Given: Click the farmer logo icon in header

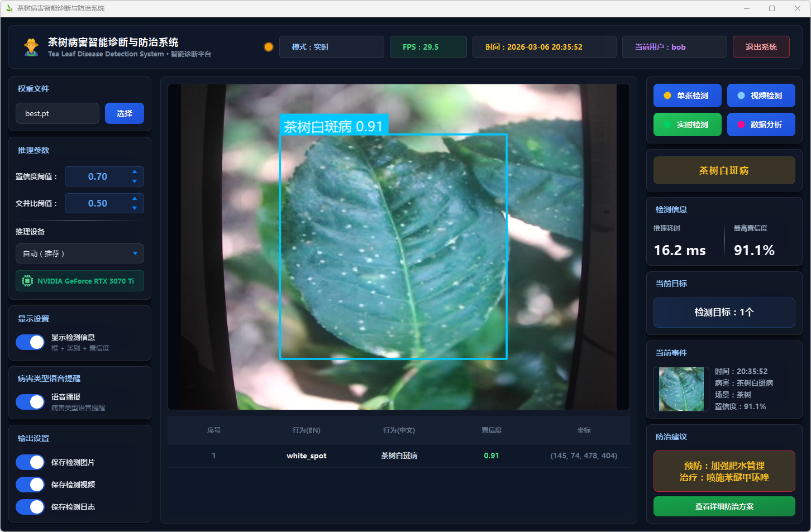Looking at the screenshot, I should pyautogui.click(x=31, y=47).
